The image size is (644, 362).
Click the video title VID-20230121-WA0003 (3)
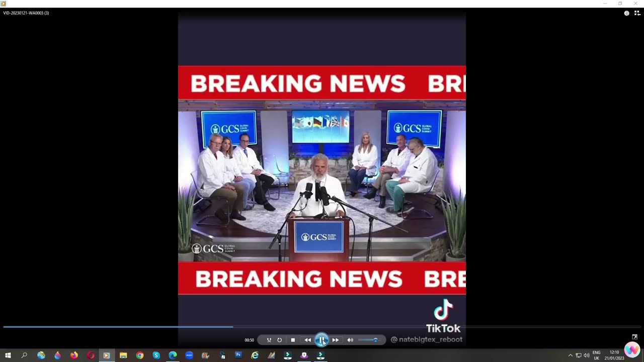tap(26, 13)
